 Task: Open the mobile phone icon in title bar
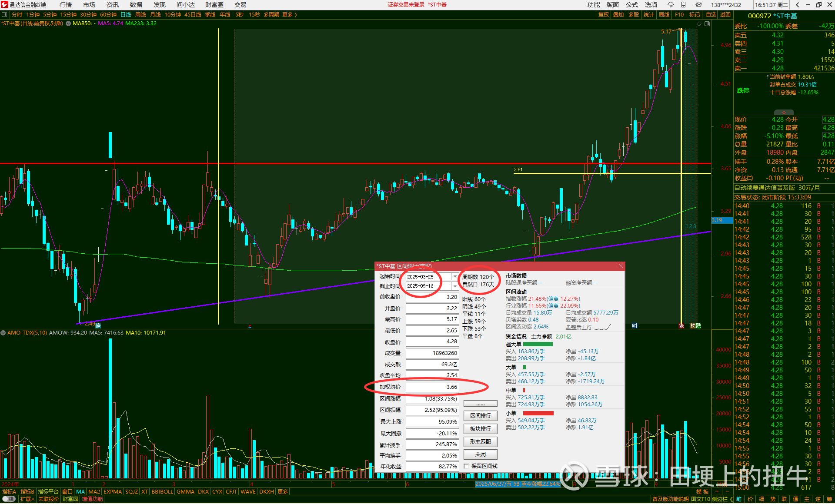683,5
